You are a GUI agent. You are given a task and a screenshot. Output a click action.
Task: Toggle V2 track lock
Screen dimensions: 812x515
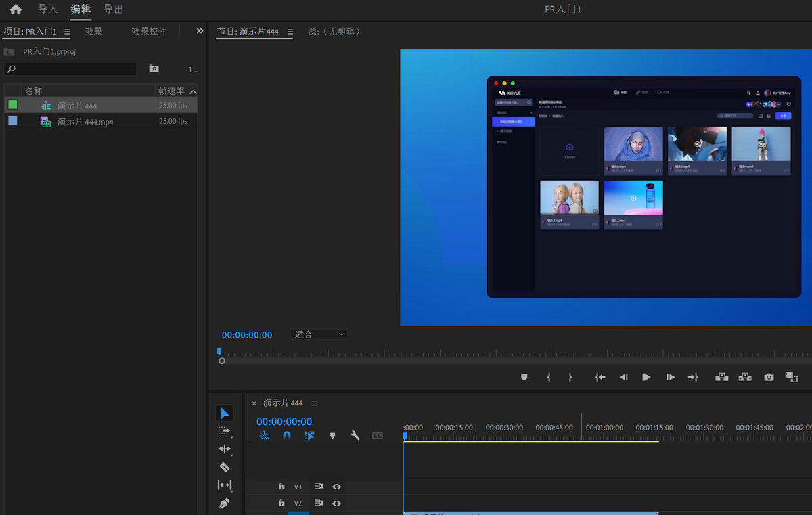[x=281, y=503]
